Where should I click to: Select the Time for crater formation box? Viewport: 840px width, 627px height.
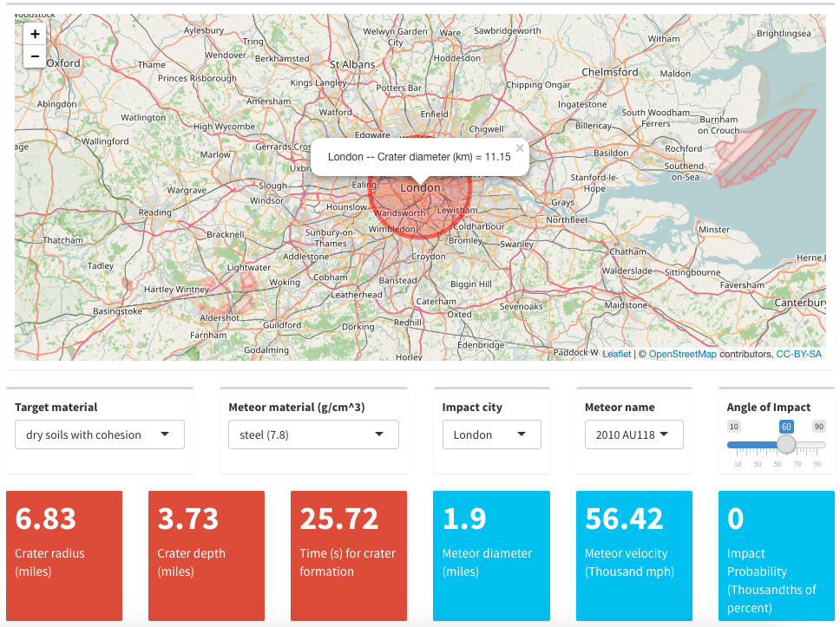[x=349, y=555]
